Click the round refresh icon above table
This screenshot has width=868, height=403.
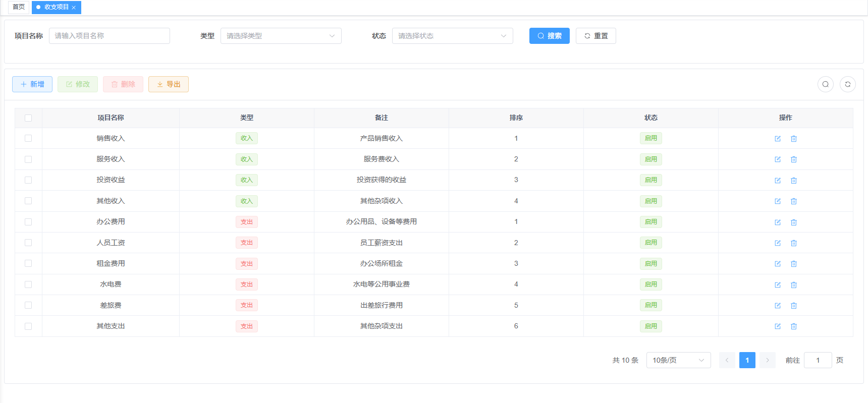point(848,84)
